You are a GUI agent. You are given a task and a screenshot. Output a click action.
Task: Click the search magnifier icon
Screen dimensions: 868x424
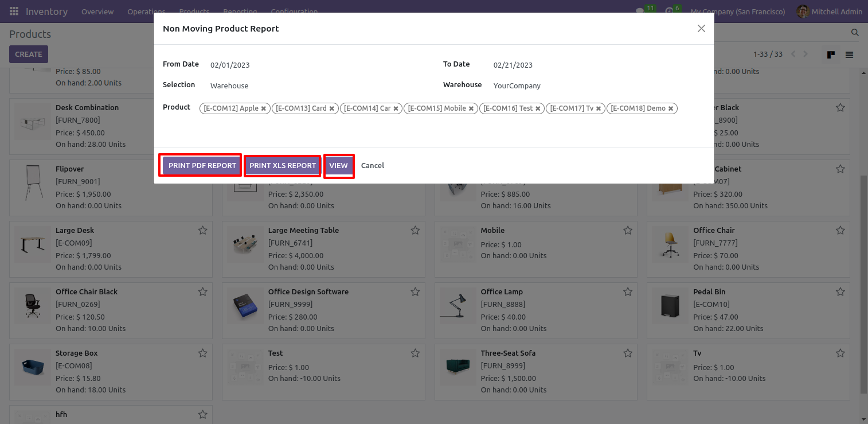[855, 33]
